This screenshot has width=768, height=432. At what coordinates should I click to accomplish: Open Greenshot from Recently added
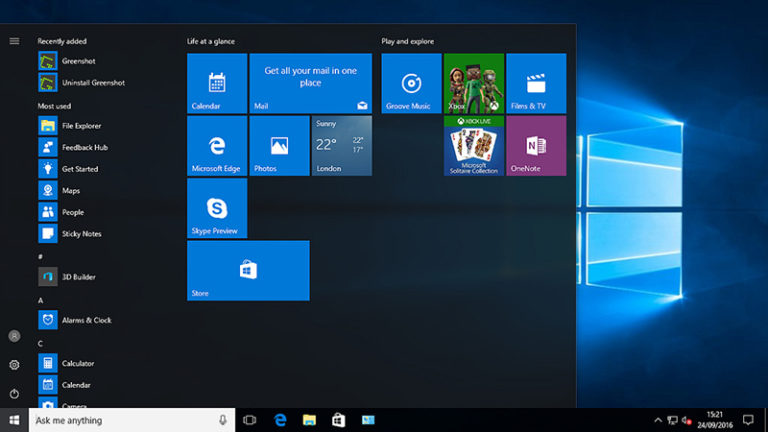click(x=76, y=61)
